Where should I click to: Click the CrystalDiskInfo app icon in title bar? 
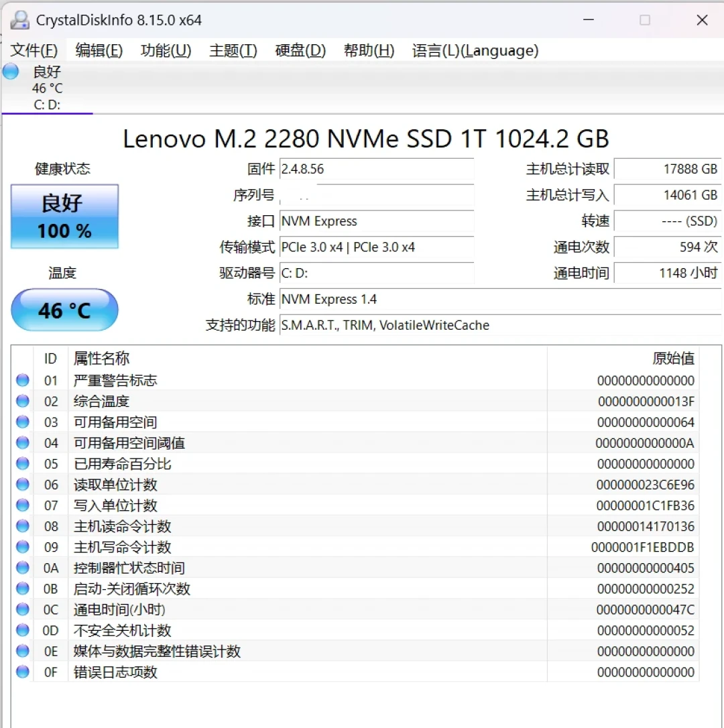click(20, 20)
